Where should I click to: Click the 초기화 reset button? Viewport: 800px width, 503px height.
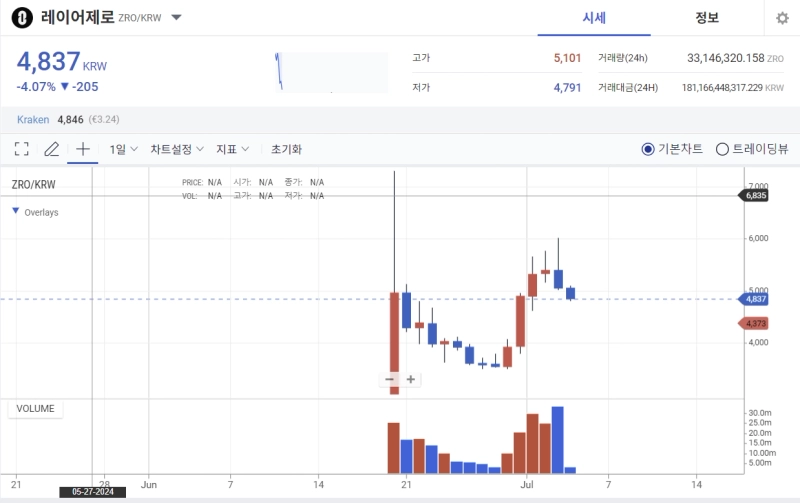(x=286, y=149)
